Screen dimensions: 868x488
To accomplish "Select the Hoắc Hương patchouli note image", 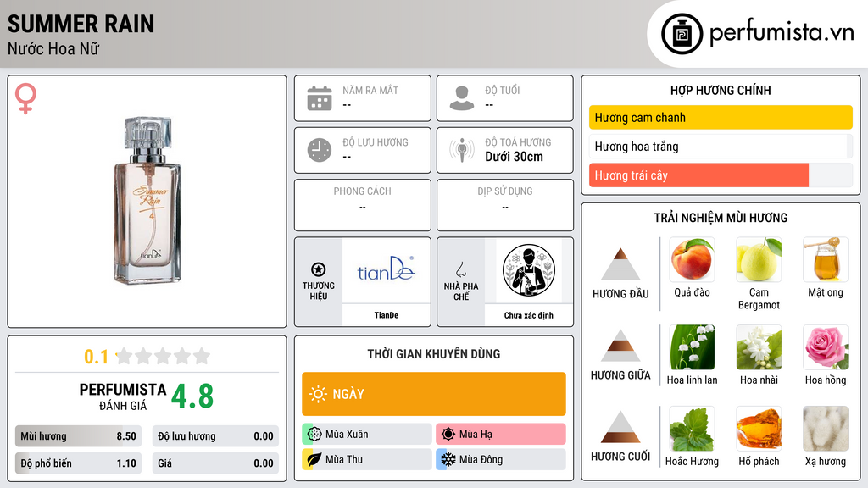I will [692, 429].
